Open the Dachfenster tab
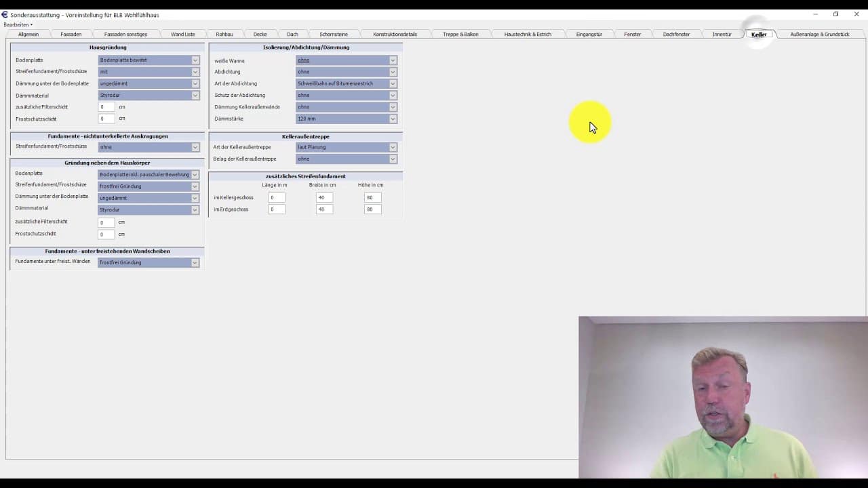Image resolution: width=868 pixels, height=488 pixels. click(x=676, y=34)
